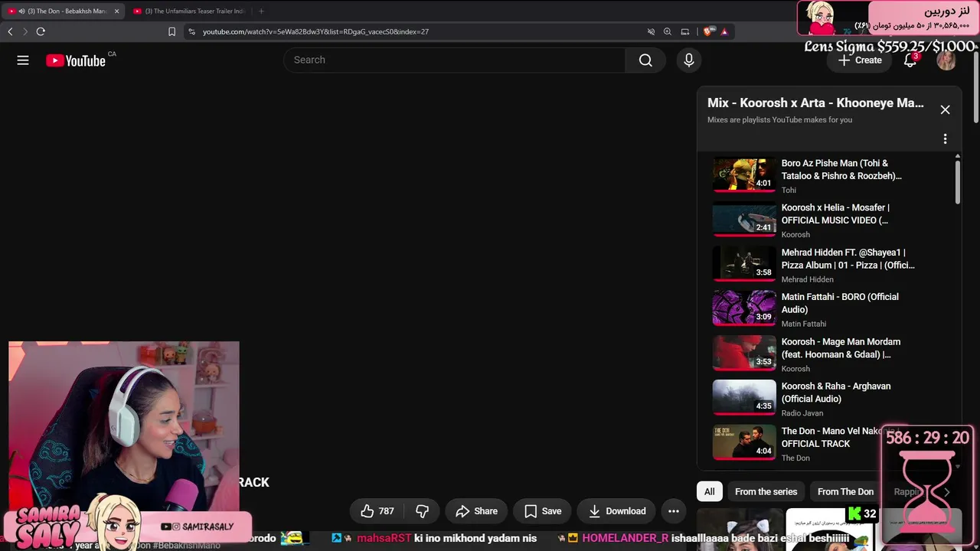Dislike the video
This screenshot has width=980, height=551.
click(422, 511)
